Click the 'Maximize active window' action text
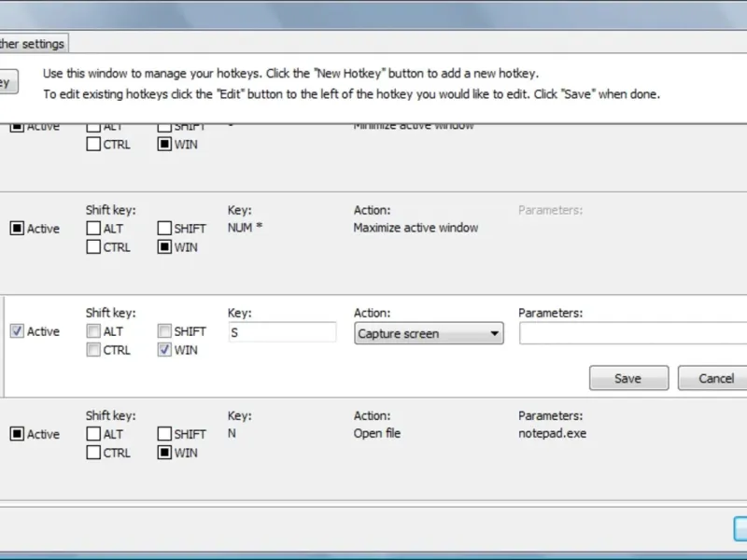Viewport: 747px width, 560px height. [x=416, y=228]
